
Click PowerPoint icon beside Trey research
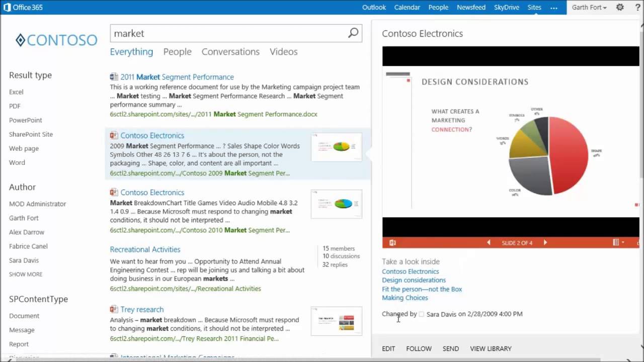(114, 309)
